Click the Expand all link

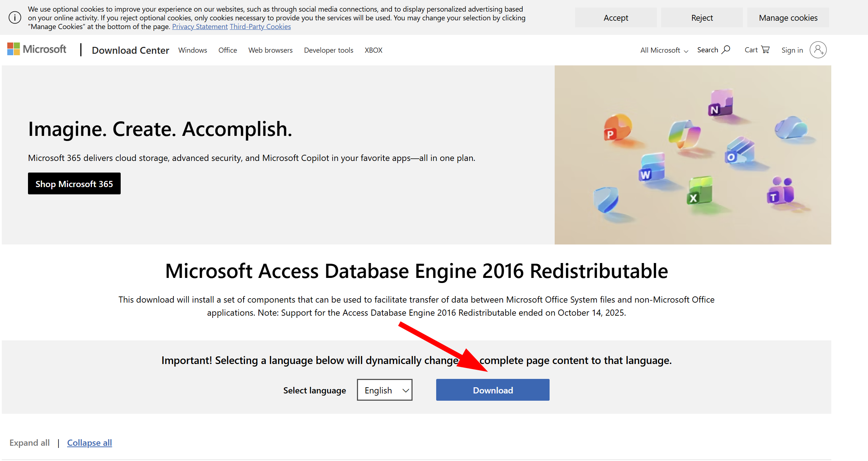29,442
